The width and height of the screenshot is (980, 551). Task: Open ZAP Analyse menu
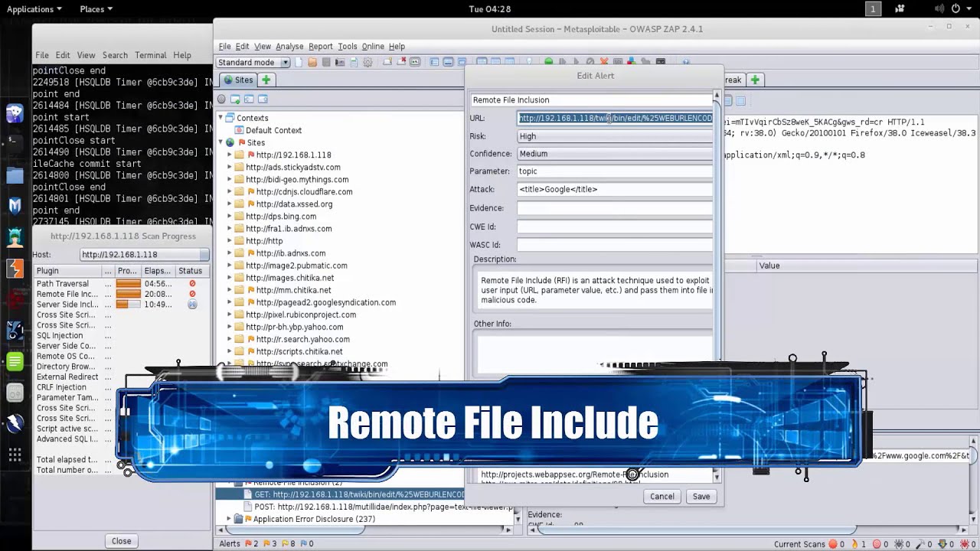click(289, 46)
